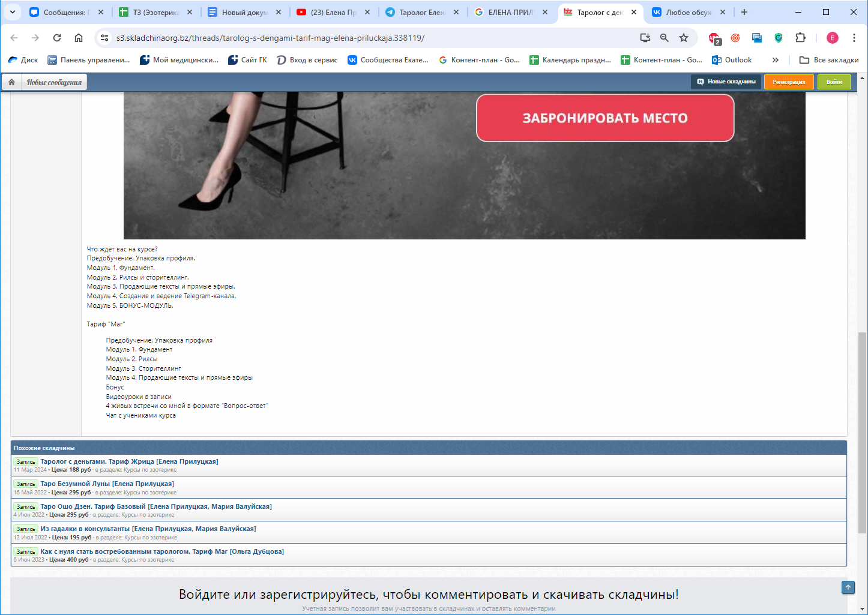Open a new browser tab
Viewport: 868px width, 615px height.
click(x=744, y=12)
